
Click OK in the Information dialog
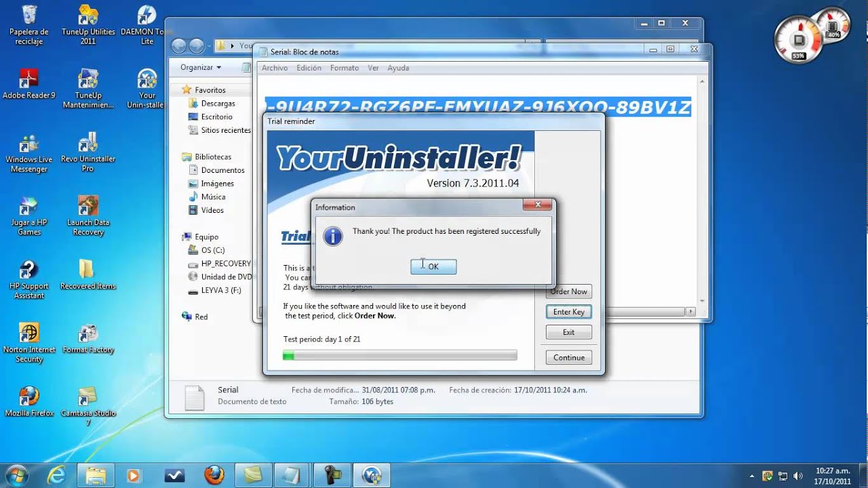[x=433, y=266]
